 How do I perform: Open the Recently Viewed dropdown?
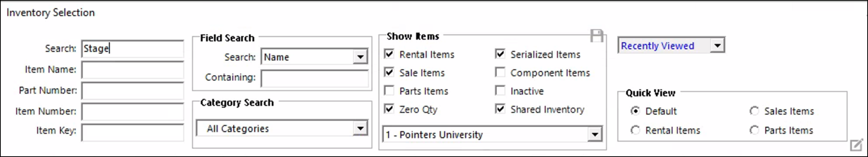[717, 46]
